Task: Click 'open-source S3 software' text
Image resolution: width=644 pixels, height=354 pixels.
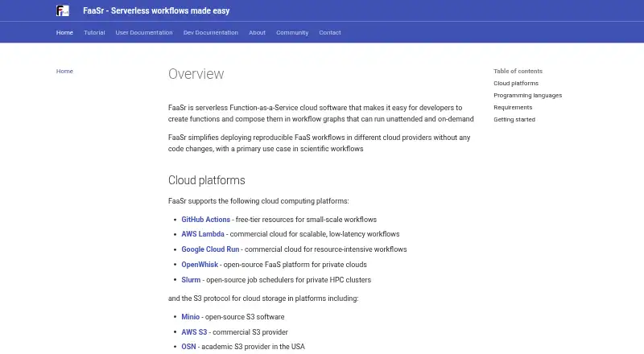Action: (245, 317)
